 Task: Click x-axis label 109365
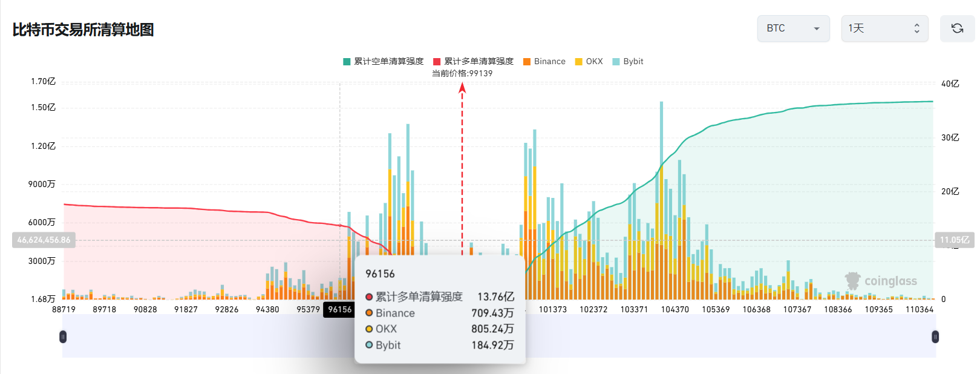[x=879, y=309]
